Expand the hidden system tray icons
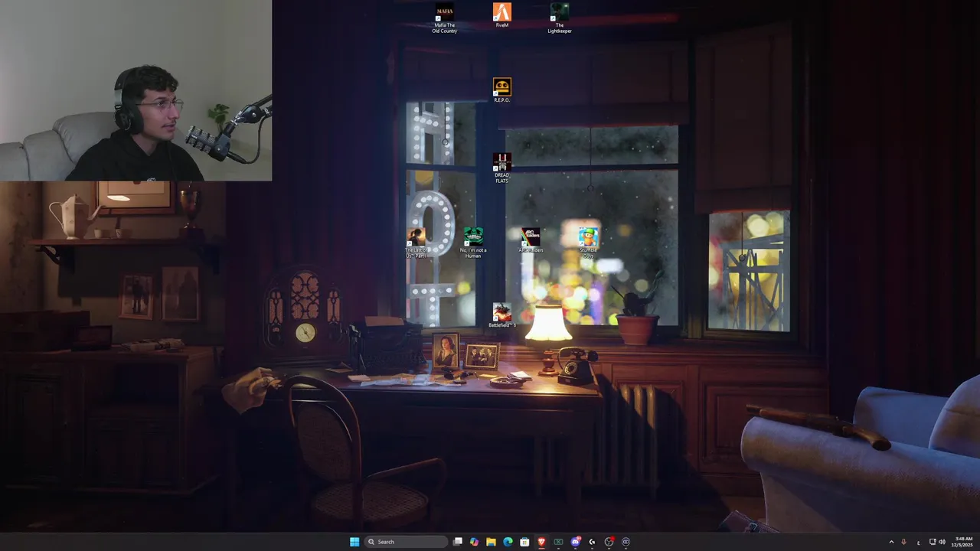Image resolution: width=980 pixels, height=551 pixels. click(891, 542)
